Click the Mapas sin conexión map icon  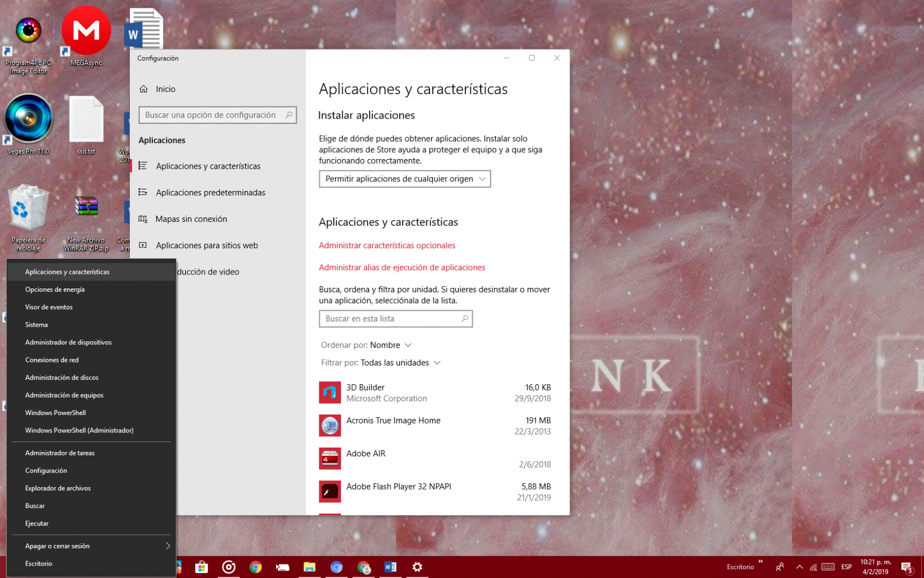tap(143, 219)
